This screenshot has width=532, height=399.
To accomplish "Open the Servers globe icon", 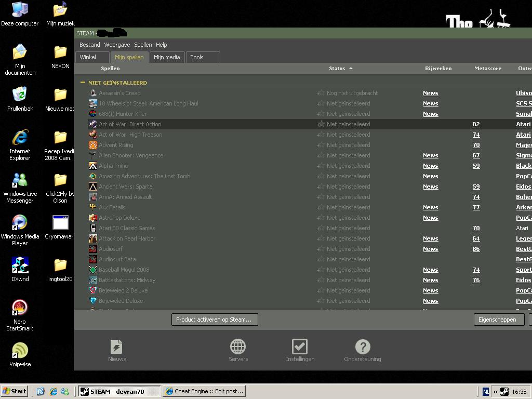I will tap(238, 347).
